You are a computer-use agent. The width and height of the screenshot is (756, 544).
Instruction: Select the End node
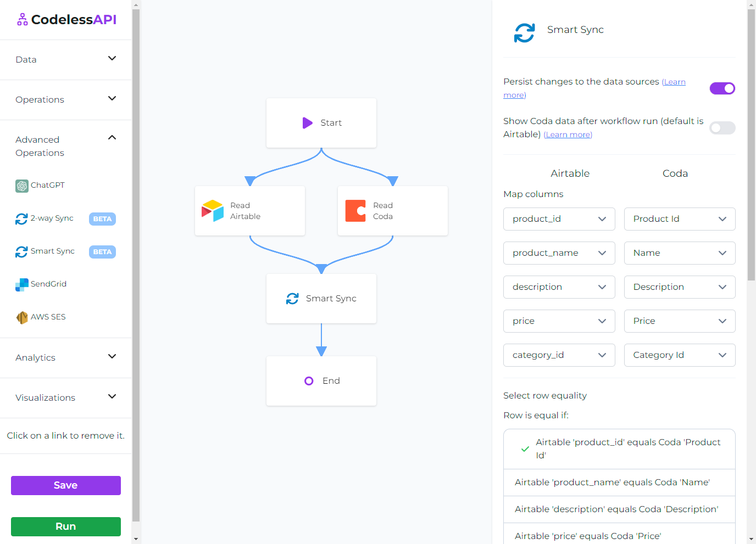click(321, 381)
